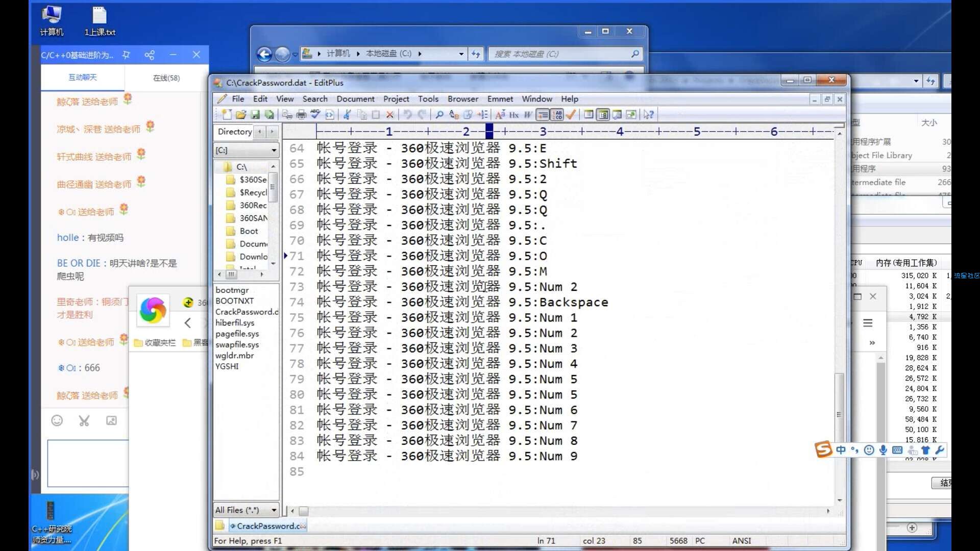980x551 pixels.
Task: Click the 收藏夹栏 bookmarks folder
Action: (155, 343)
